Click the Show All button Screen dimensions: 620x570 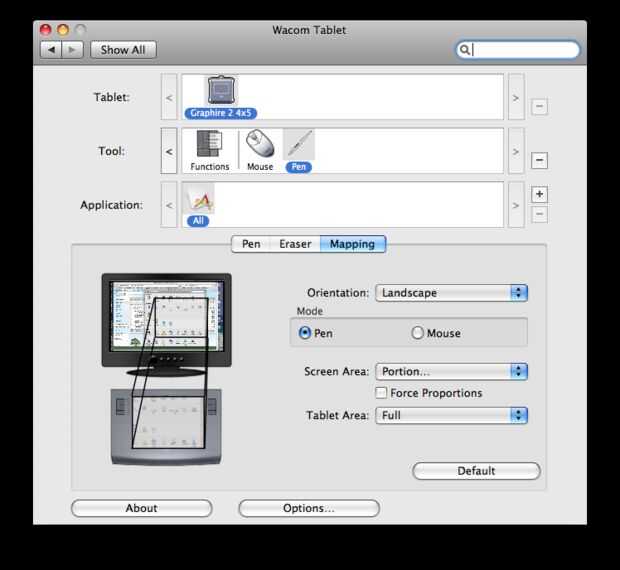pyautogui.click(x=123, y=50)
